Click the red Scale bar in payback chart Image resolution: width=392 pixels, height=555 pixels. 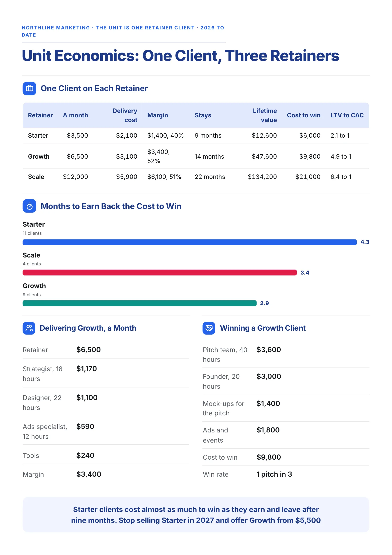(160, 273)
